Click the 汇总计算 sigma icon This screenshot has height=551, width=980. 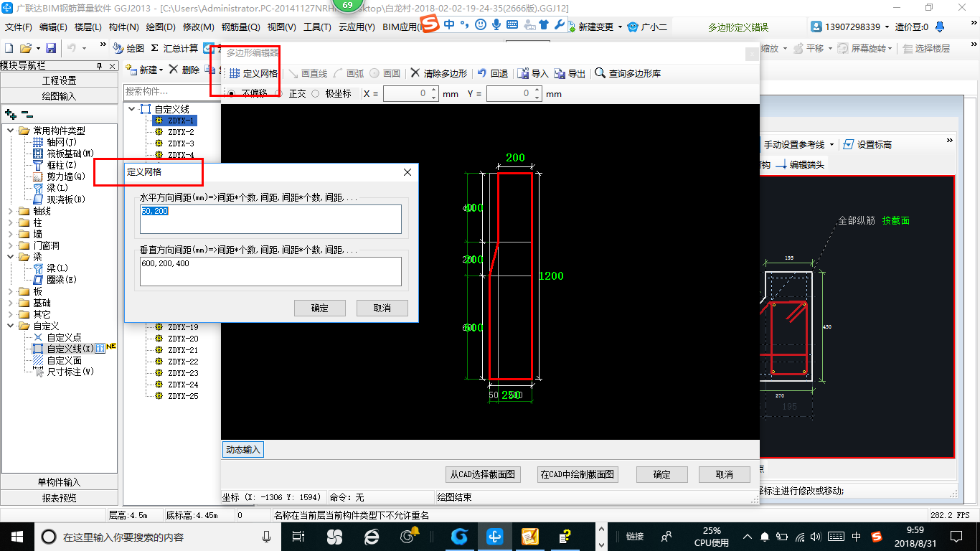coord(155,48)
